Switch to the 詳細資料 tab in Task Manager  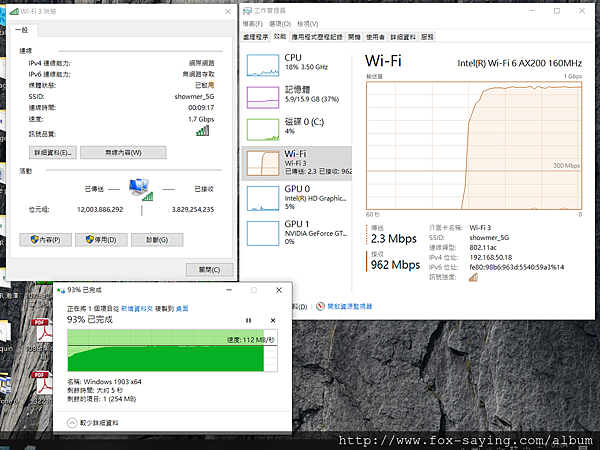403,37
